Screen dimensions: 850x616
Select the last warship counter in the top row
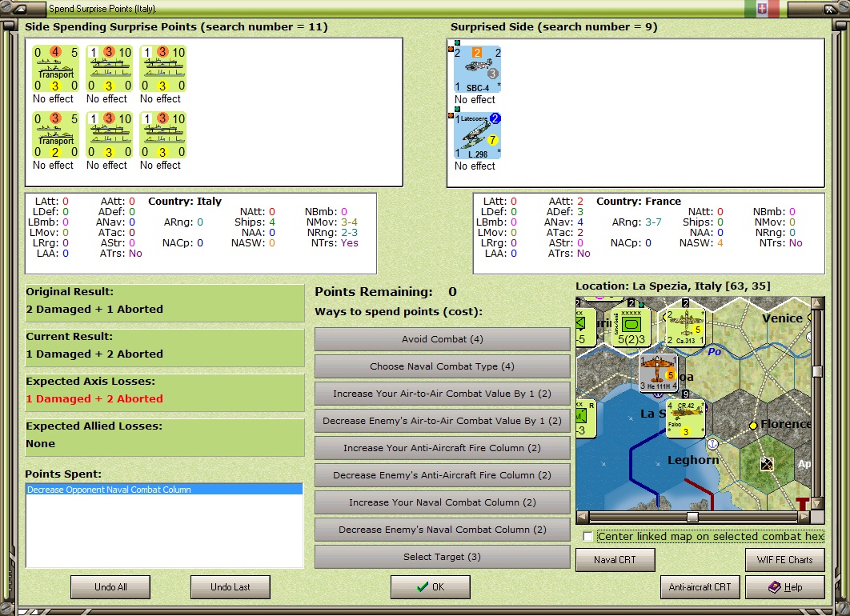pyautogui.click(x=163, y=69)
